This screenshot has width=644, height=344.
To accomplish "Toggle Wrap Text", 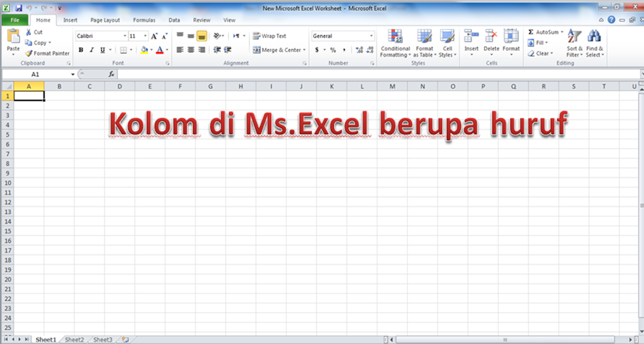I will point(270,36).
